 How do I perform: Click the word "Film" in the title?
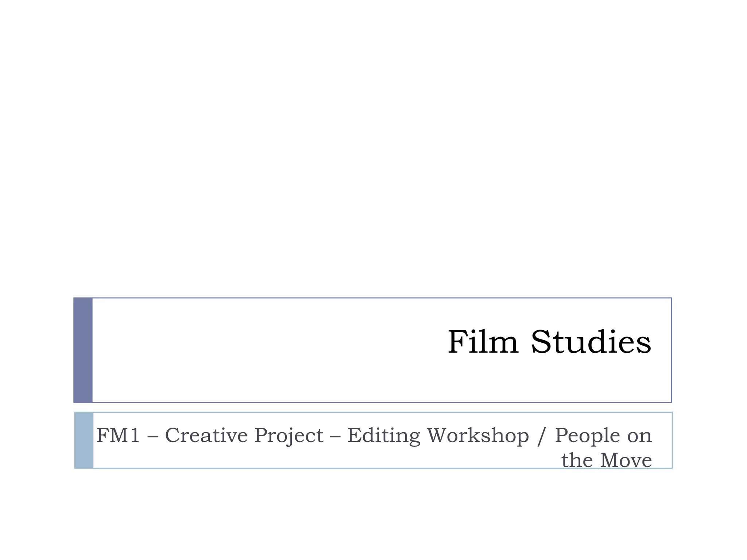483,342
